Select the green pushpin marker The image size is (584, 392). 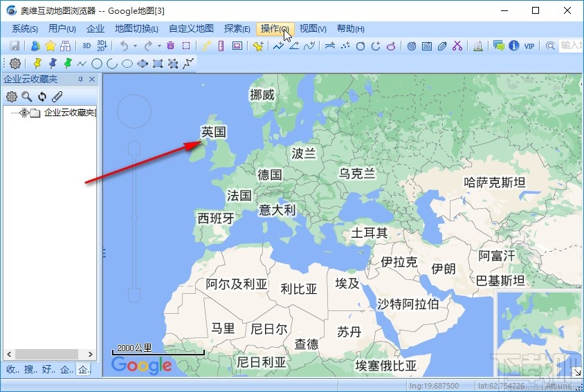coord(68,64)
